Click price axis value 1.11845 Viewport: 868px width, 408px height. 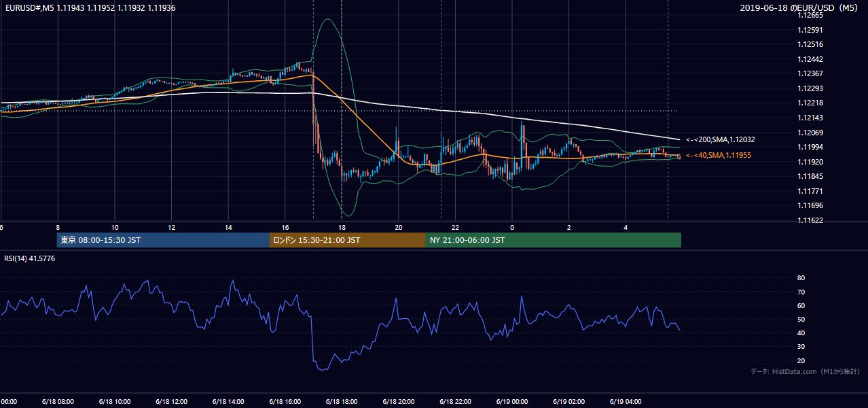(x=811, y=176)
